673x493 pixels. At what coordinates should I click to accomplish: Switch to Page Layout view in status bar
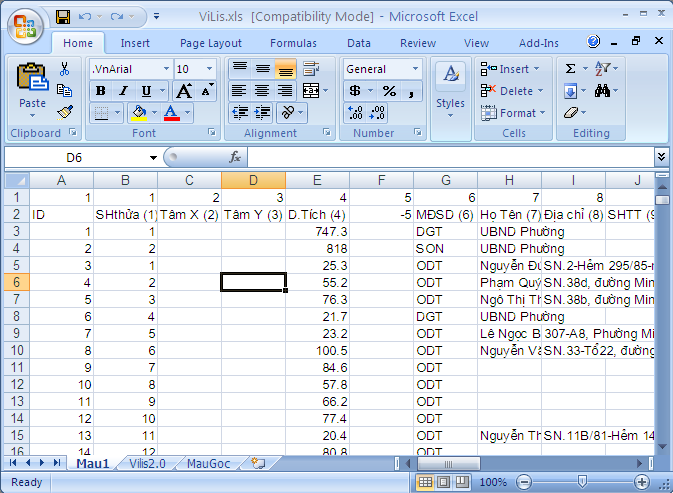pos(444,482)
